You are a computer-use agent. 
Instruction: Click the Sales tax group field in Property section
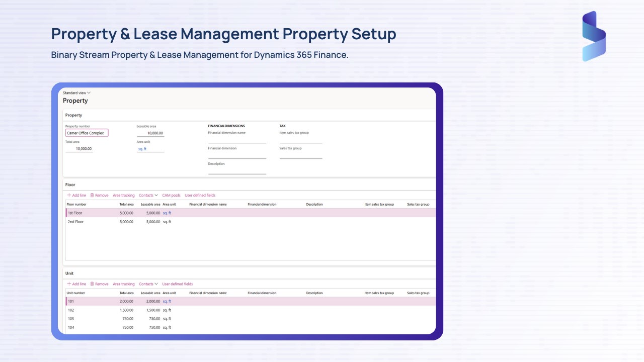pyautogui.click(x=301, y=155)
